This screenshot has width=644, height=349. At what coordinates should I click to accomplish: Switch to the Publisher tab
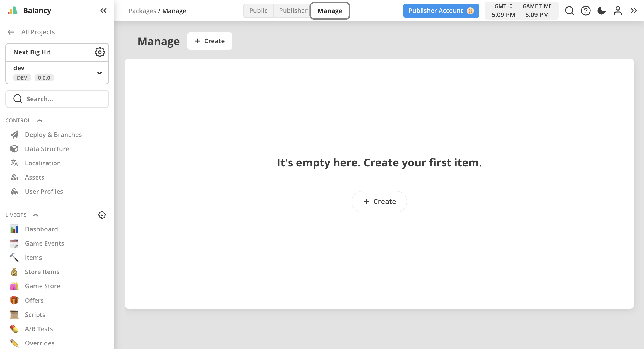point(293,11)
